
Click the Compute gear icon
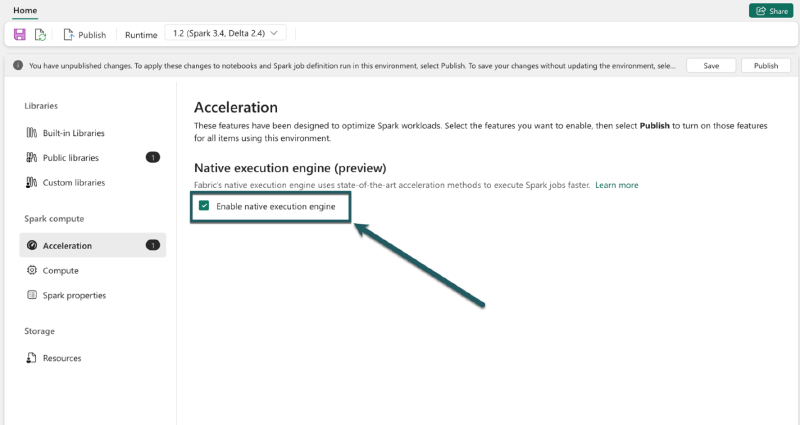click(32, 271)
